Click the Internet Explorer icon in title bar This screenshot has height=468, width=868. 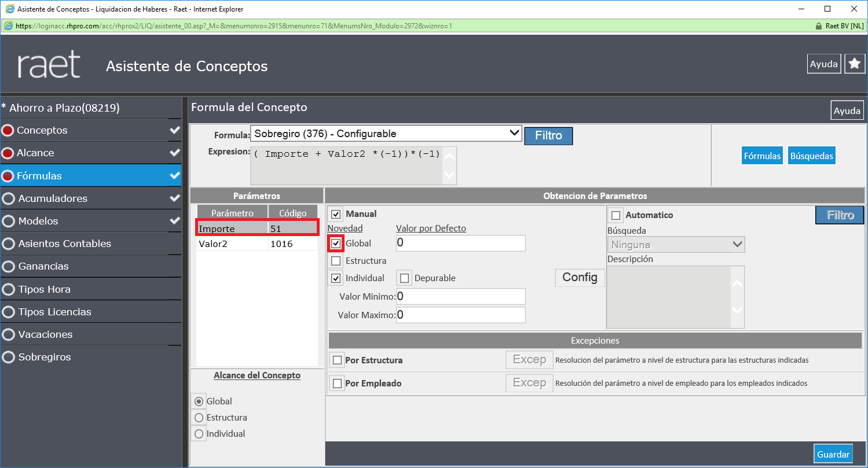9,9
